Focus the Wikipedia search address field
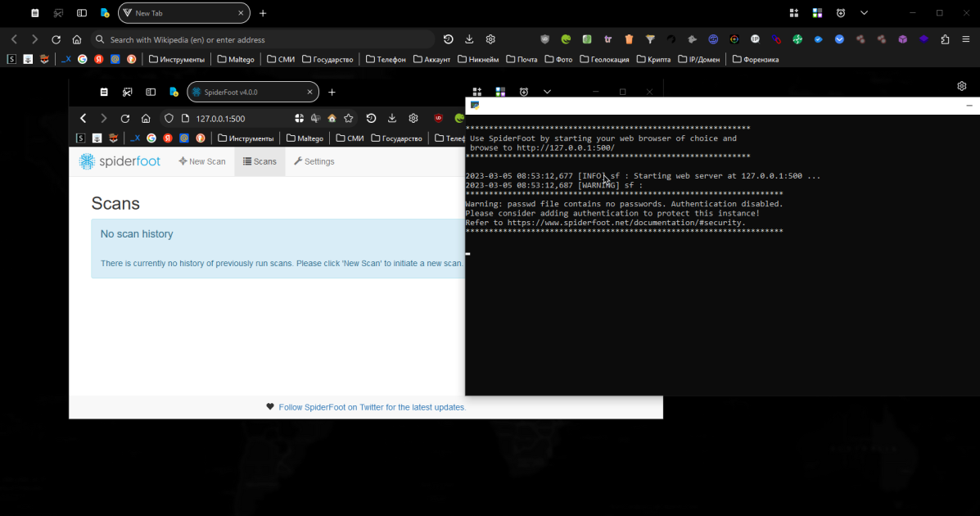Screen dimensions: 980x516 263,39
